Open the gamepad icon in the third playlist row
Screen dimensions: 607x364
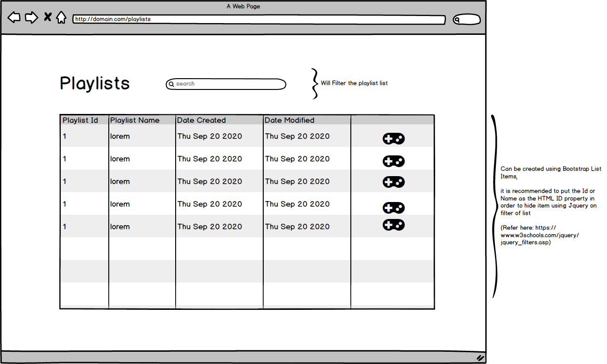394,182
